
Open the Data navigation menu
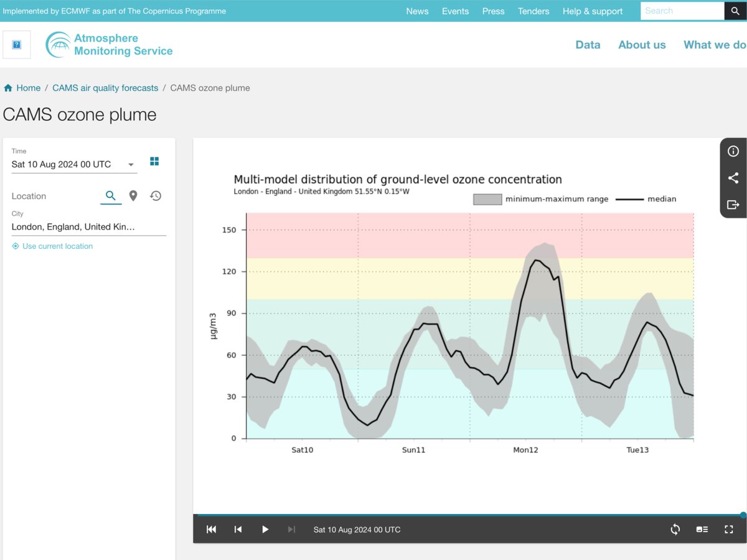pos(588,45)
